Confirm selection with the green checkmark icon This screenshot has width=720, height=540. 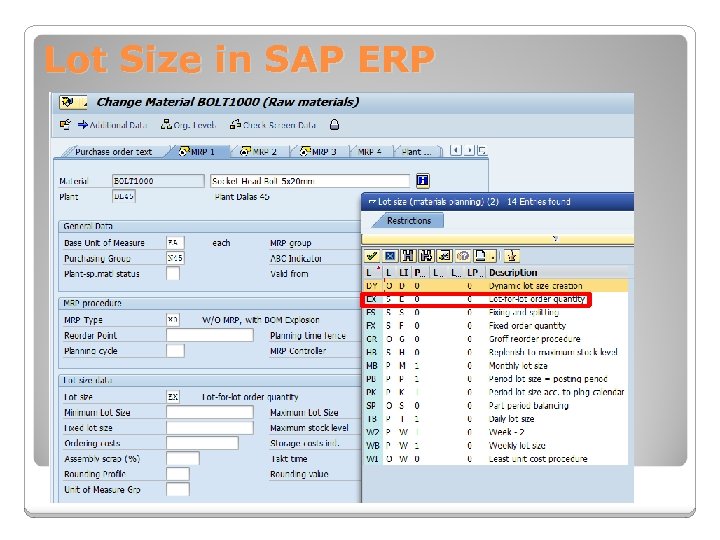(372, 256)
